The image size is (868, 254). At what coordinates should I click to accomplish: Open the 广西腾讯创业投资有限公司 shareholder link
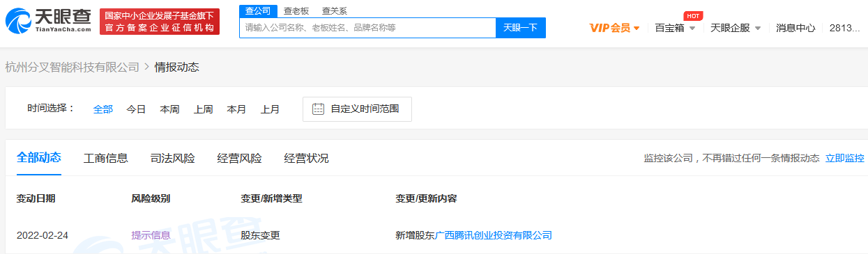coord(494,235)
